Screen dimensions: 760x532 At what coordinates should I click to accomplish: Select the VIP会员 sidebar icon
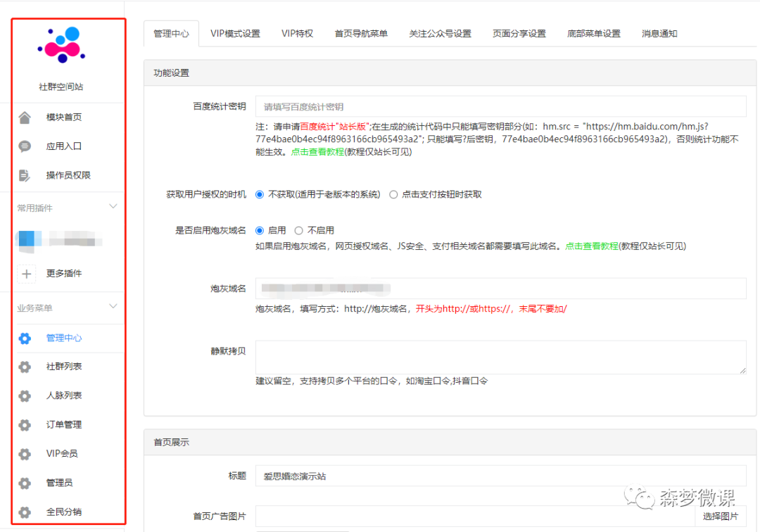coord(25,453)
